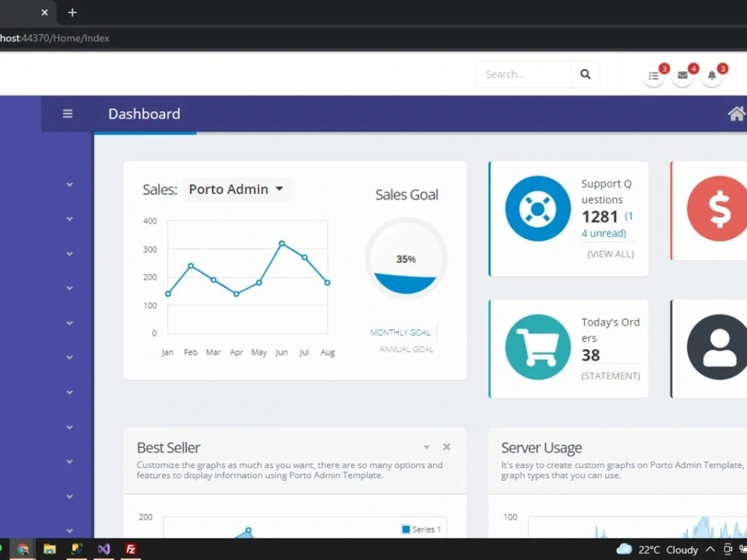This screenshot has height=560, width=747.
Task: Open FileZilla from the taskbar
Action: pyautogui.click(x=131, y=550)
